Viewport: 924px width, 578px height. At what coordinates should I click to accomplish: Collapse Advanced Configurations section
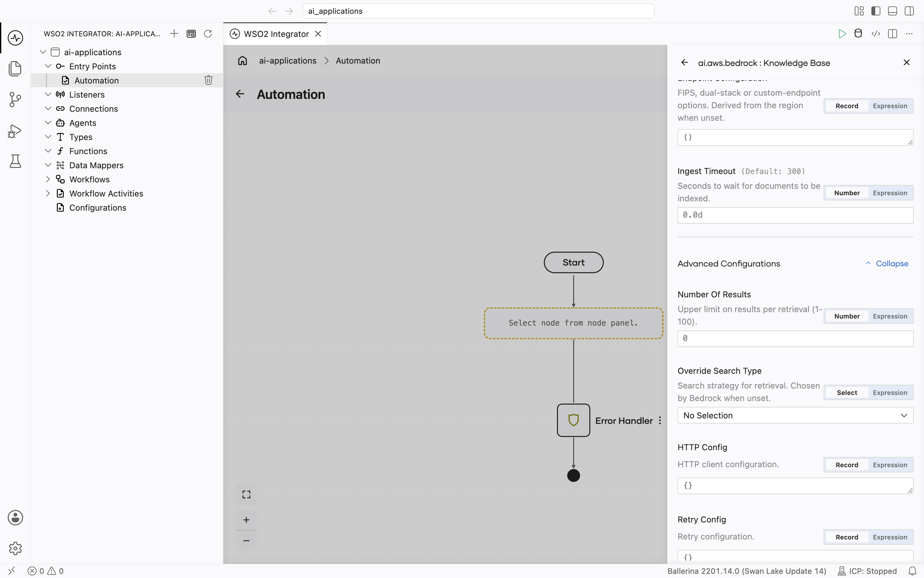point(887,264)
